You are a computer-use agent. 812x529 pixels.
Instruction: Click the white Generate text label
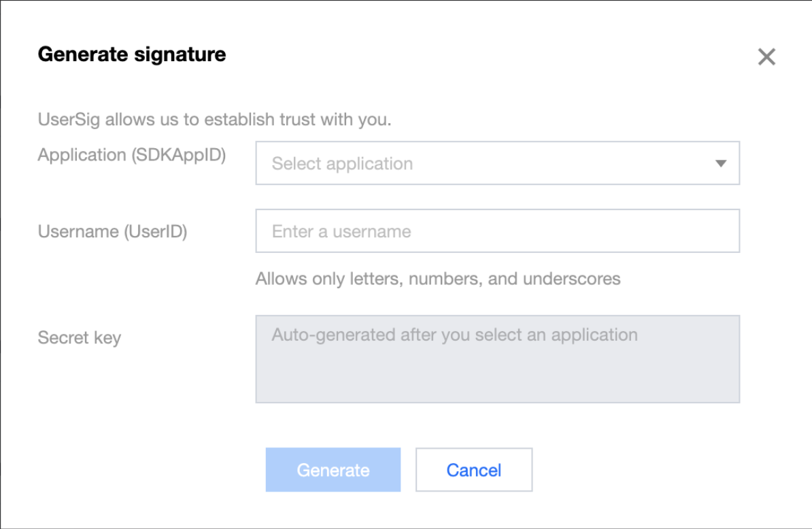pyautogui.click(x=333, y=470)
